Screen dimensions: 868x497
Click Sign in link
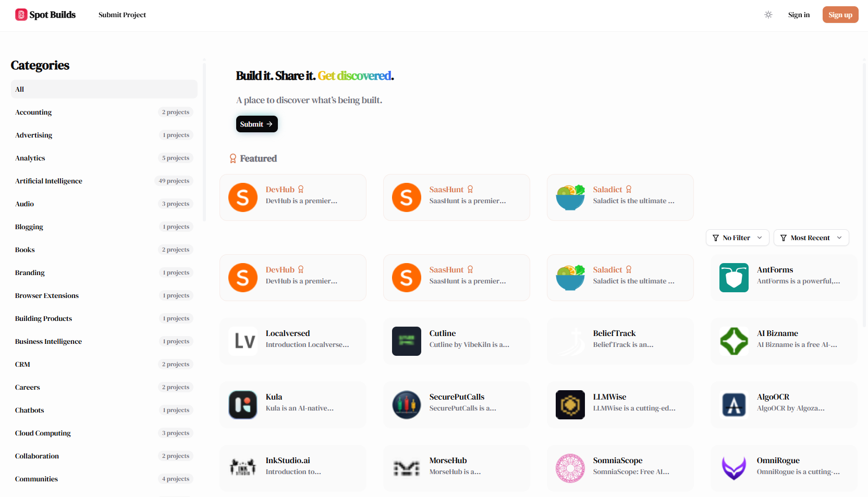[x=799, y=15]
